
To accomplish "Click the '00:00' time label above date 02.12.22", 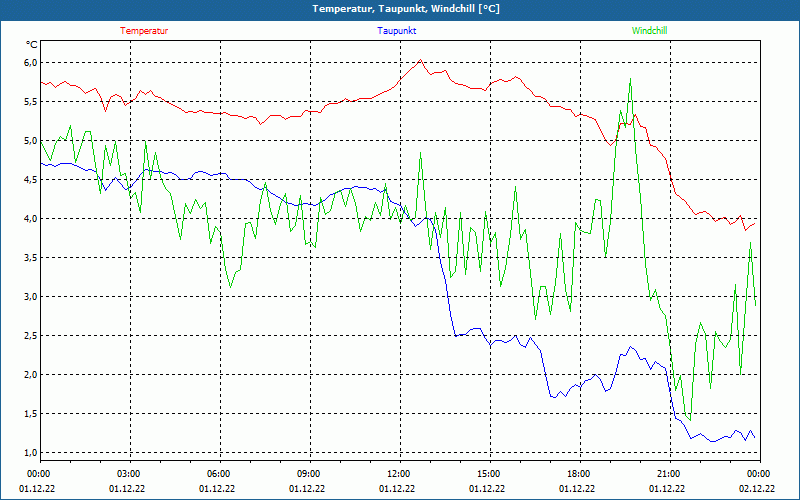I will 759,474.
